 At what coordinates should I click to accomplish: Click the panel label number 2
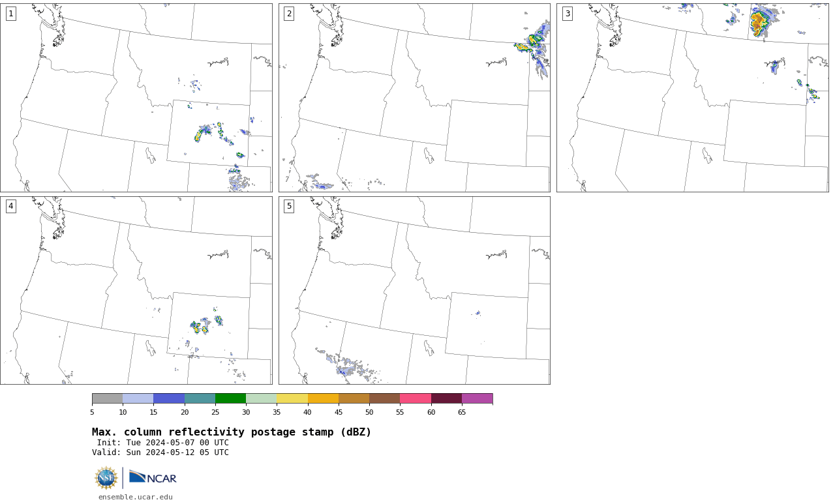[x=289, y=14]
